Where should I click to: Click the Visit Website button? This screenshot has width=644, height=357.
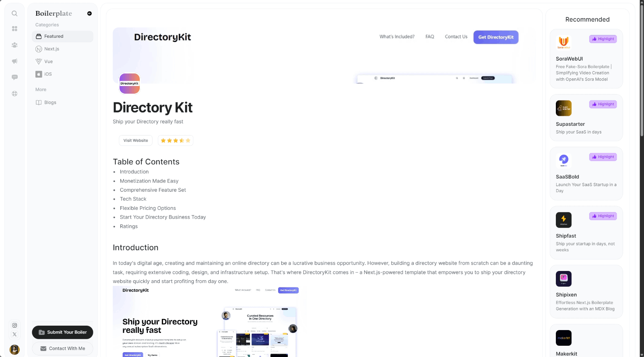click(x=136, y=140)
